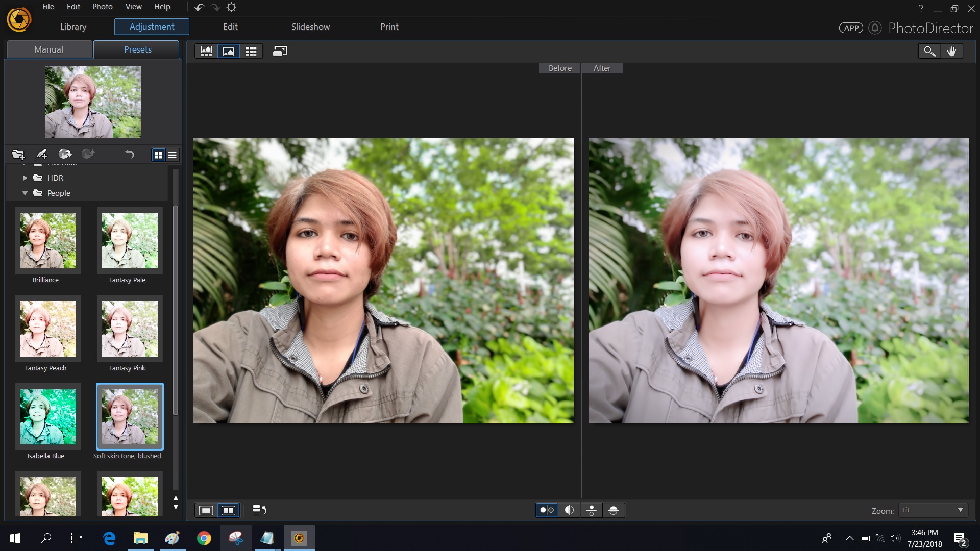The image size is (980, 551).
Task: Select viewer and browser mode icon
Action: pyautogui.click(x=206, y=51)
